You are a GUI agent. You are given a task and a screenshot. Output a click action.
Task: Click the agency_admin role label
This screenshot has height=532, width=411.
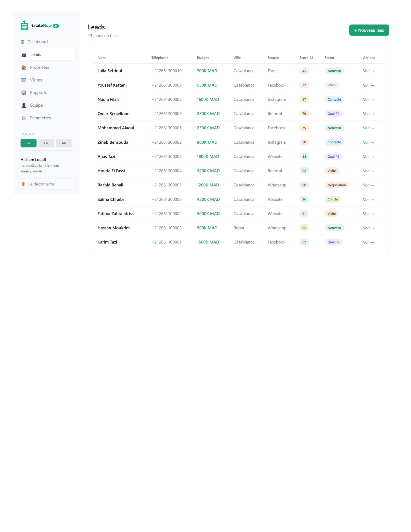click(x=31, y=171)
